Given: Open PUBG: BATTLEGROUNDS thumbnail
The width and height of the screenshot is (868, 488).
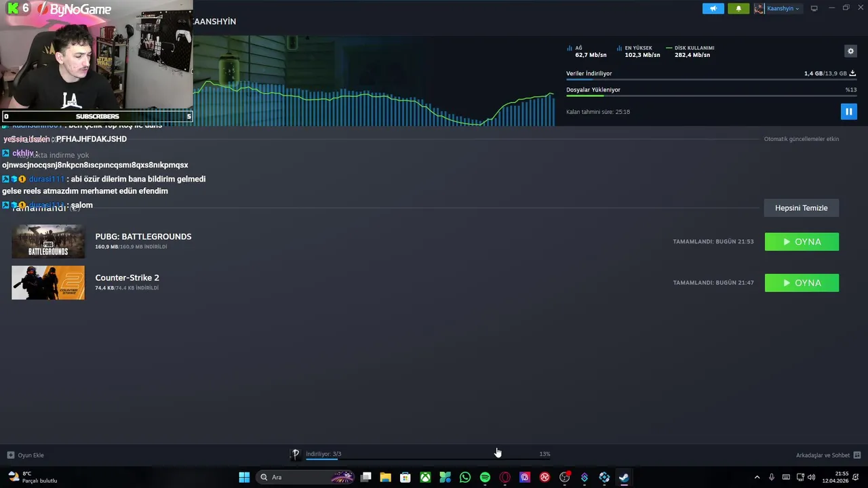Looking at the screenshot, I should 48,241.
